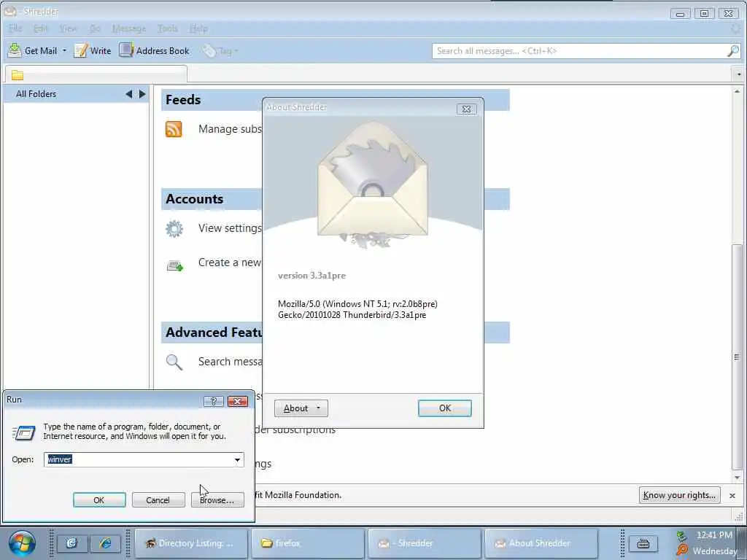The width and height of the screenshot is (747, 560).
Task: Switch to About Shredder taskbar button
Action: click(541, 542)
